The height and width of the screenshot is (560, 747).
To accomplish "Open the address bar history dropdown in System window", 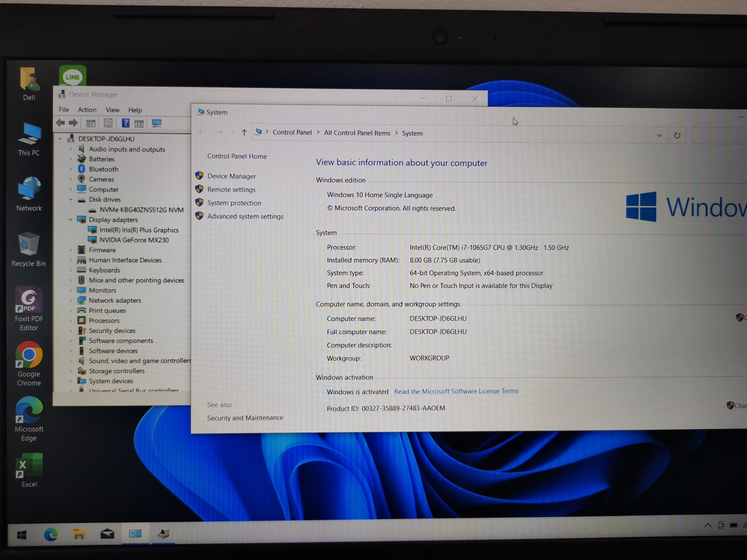I will coord(659,135).
